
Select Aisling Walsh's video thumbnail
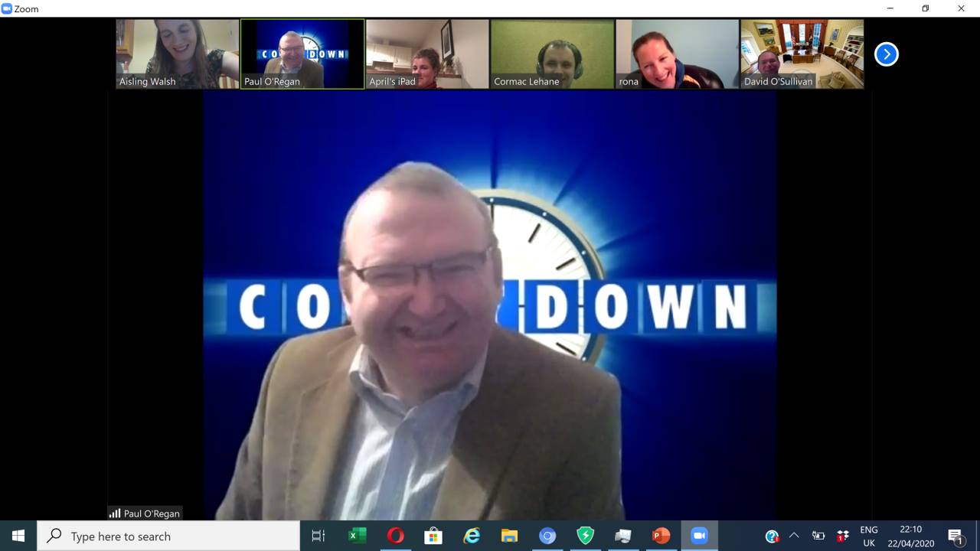pyautogui.click(x=178, y=54)
